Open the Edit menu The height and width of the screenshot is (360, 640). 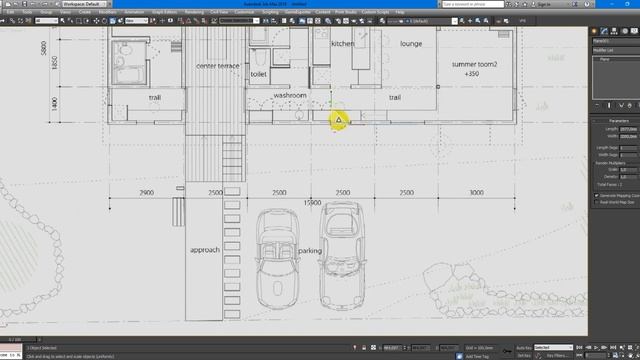11,12
